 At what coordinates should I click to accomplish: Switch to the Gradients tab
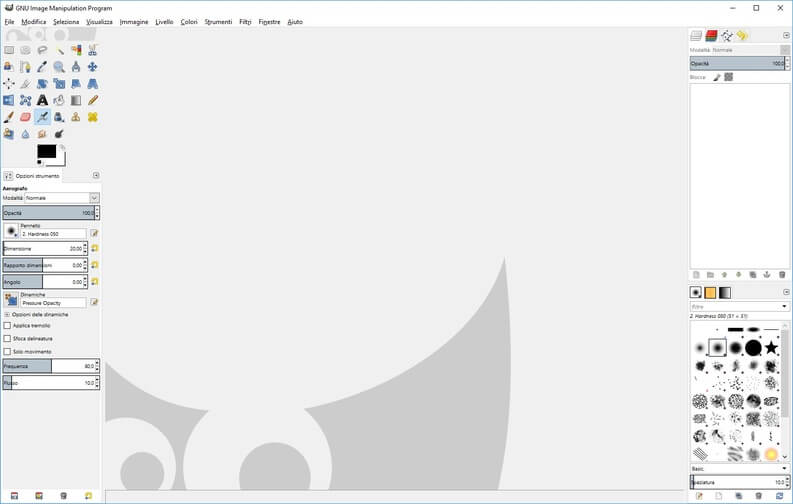tap(725, 293)
